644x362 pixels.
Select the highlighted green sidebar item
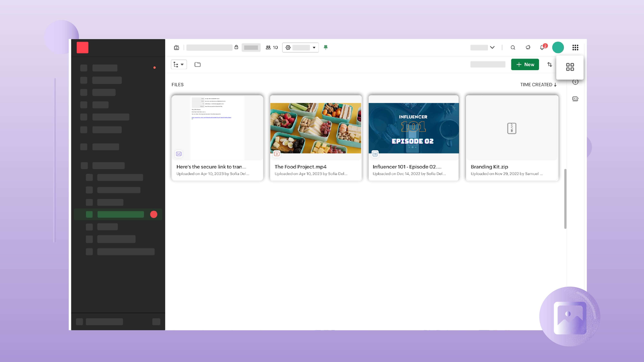tap(120, 214)
